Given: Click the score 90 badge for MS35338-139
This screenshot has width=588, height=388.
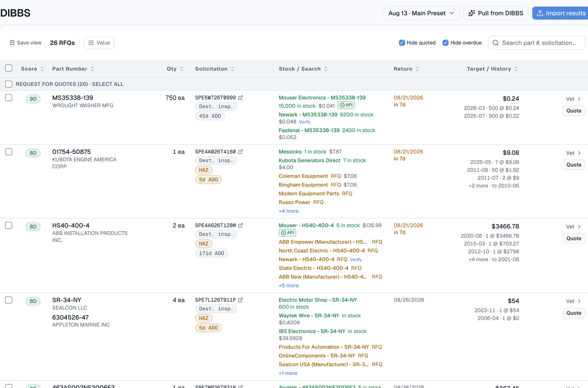Looking at the screenshot, I should point(33,99).
